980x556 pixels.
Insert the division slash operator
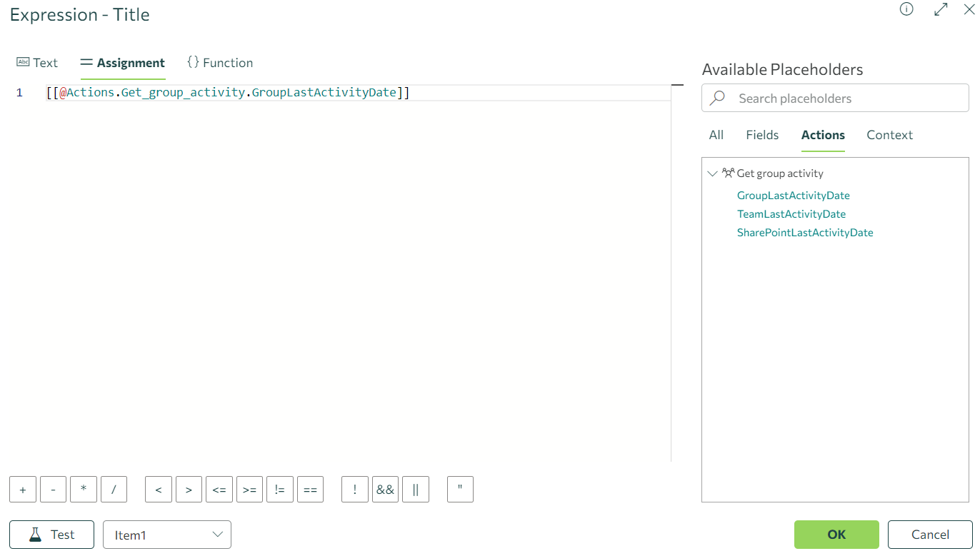(x=114, y=490)
